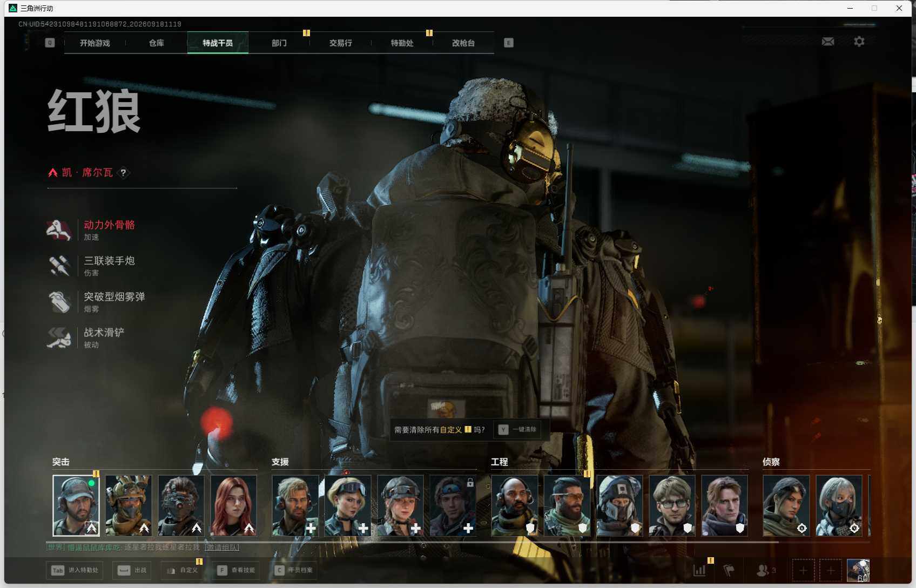Click the 进入特勤处 button
This screenshot has width=916, height=588.
[75, 570]
